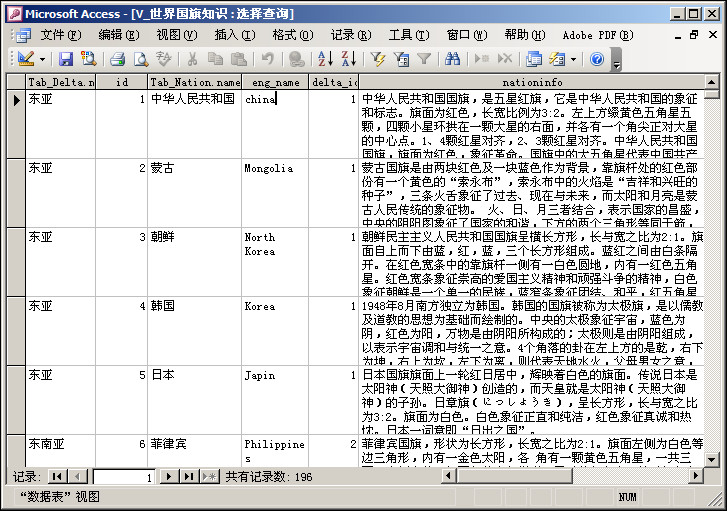Go to previous record navigation button

point(77,476)
